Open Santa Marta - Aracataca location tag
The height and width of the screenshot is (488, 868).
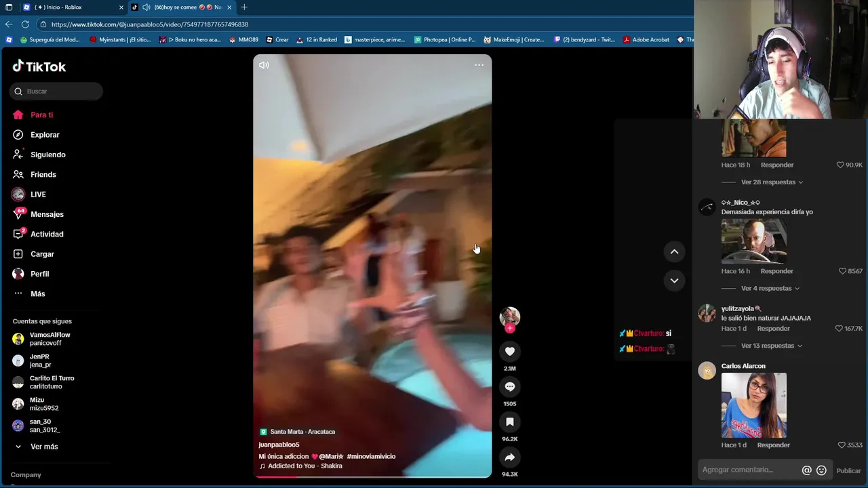[x=298, y=432]
